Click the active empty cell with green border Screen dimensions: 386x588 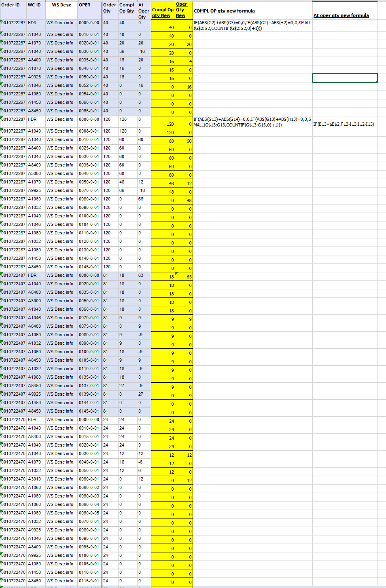coord(345,78)
